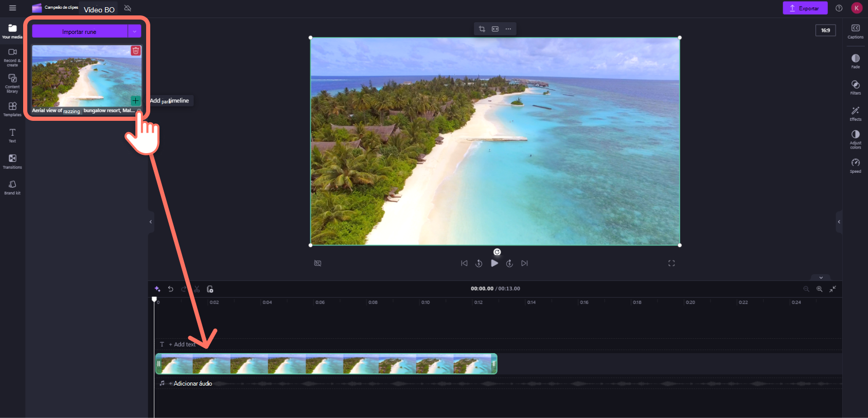Open the Effects panel
Image resolution: width=868 pixels, height=418 pixels.
click(x=856, y=114)
